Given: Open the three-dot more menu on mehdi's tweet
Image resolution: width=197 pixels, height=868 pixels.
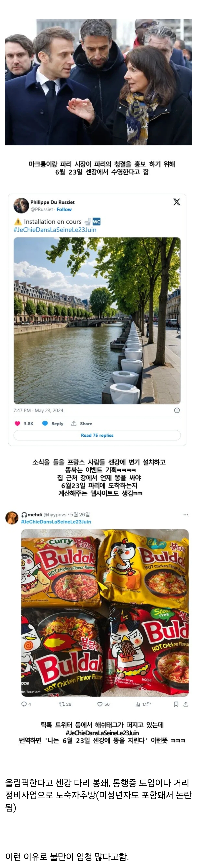Looking at the screenshot, I should (x=186, y=515).
